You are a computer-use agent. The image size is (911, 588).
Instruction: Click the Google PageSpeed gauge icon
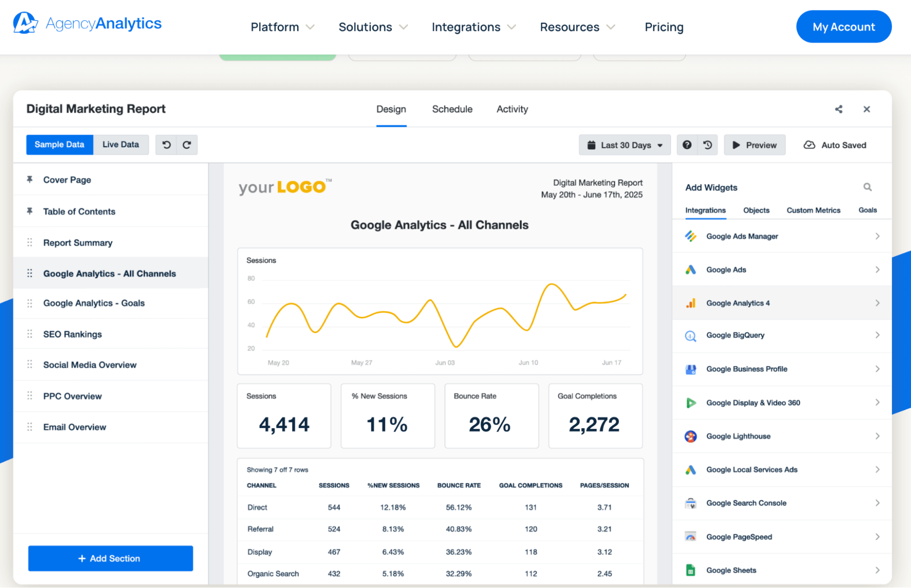click(x=690, y=537)
